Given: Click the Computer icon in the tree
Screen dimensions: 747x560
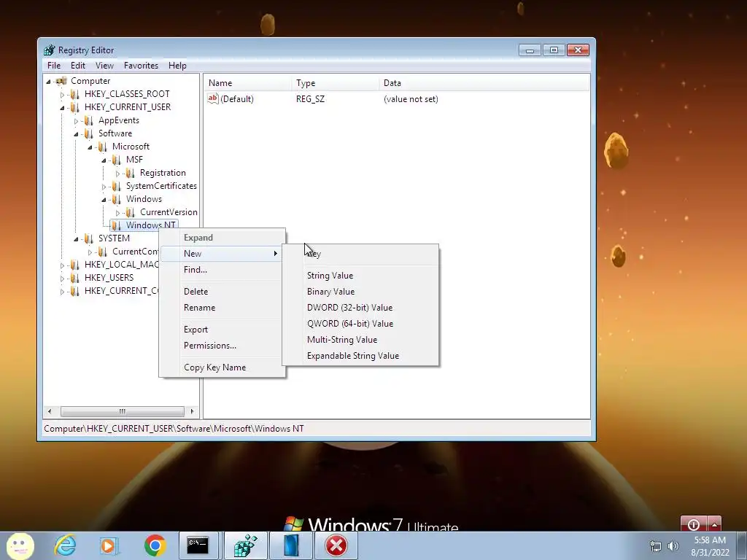Looking at the screenshot, I should coord(62,81).
